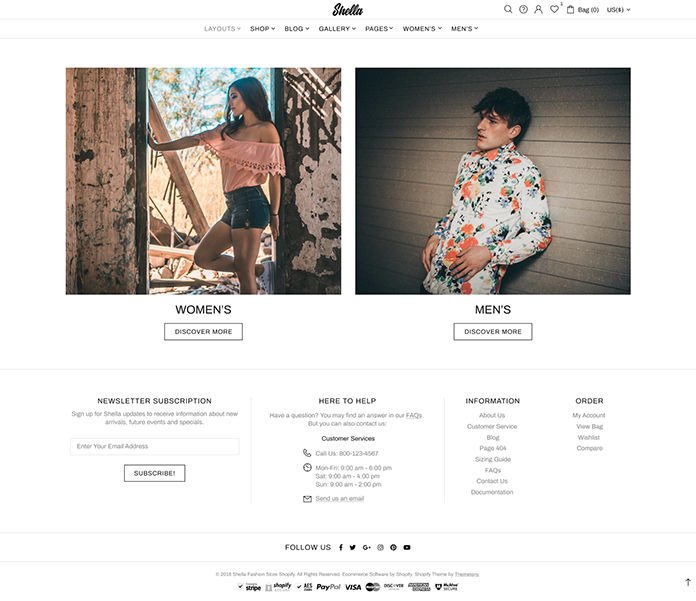
Task: Visit the Twitter social icon
Action: pyautogui.click(x=352, y=547)
